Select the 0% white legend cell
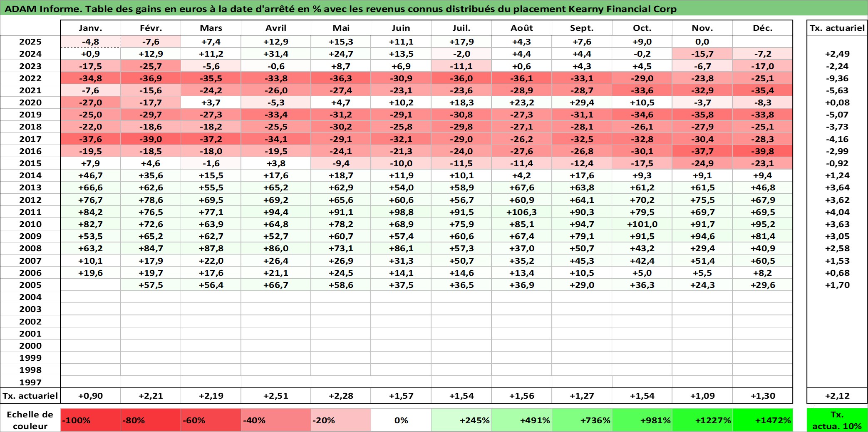 click(x=401, y=420)
